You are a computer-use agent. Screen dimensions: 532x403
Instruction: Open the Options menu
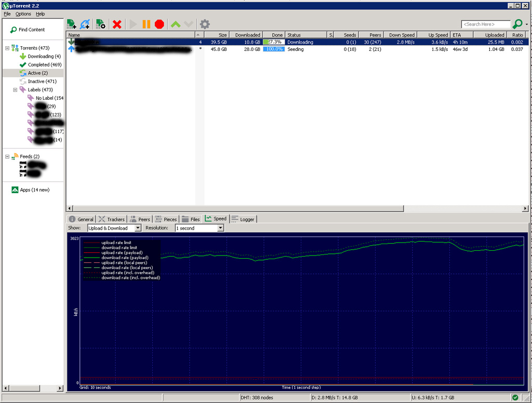coord(23,14)
